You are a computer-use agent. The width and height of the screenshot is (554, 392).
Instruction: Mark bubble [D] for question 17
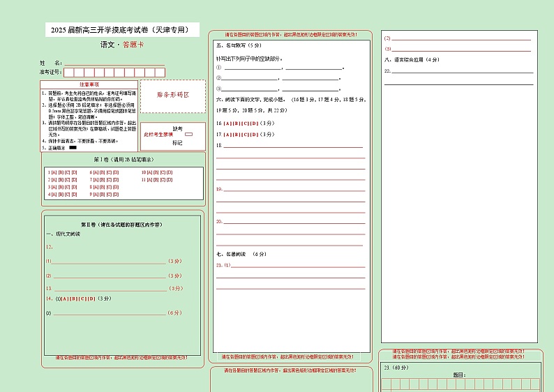coord(255,135)
